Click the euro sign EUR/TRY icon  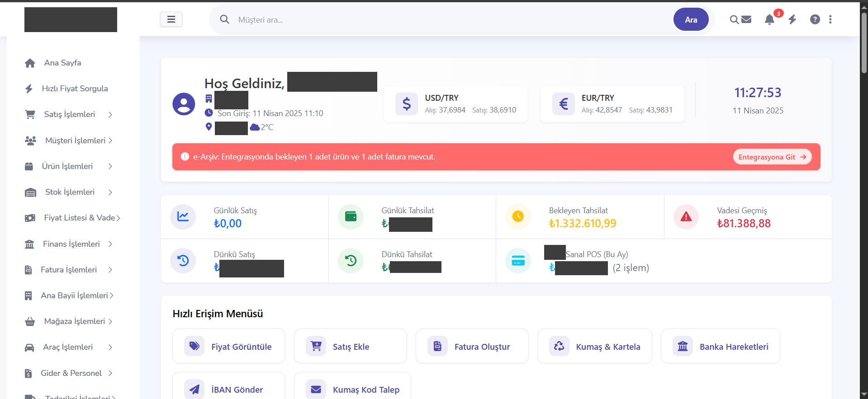[564, 104]
